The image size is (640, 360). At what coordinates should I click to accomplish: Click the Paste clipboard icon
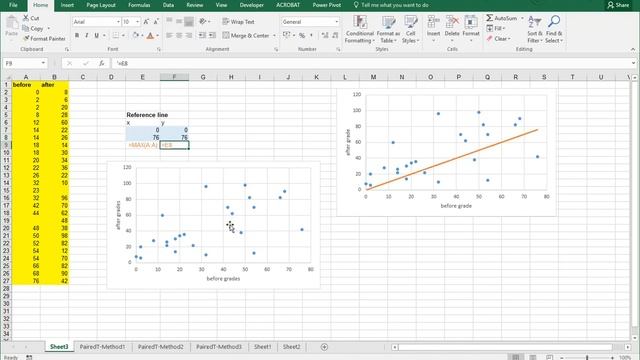pyautogui.click(x=12, y=23)
